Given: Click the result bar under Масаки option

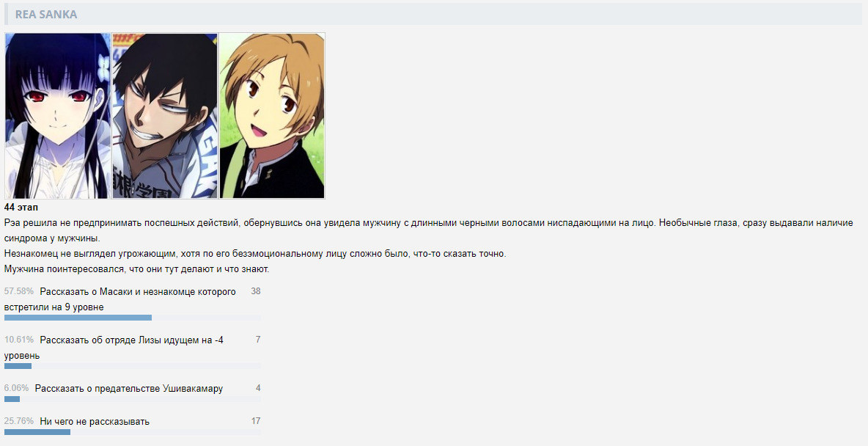Looking at the screenshot, I should 133,318.
